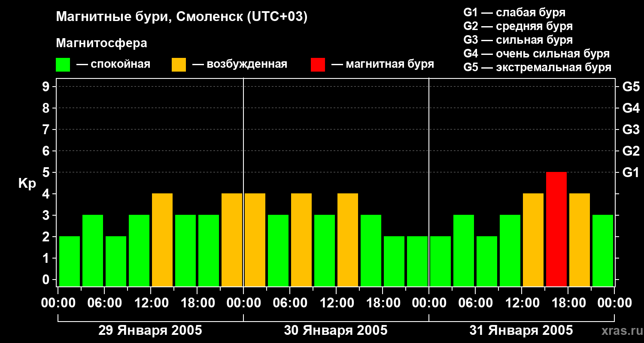The width and height of the screenshot is (644, 343).
Task: Click the 'G5' tick label on right axis
Action: 631,87
